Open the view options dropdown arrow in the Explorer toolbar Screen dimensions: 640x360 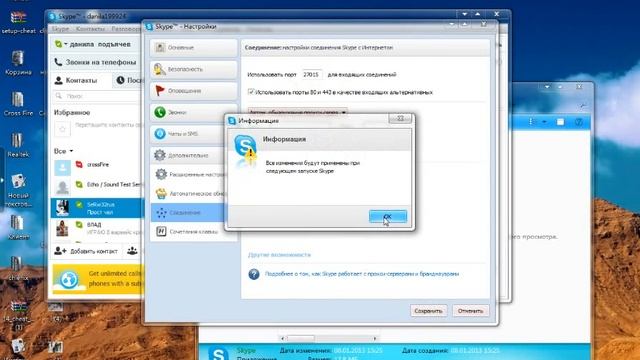tap(544, 122)
